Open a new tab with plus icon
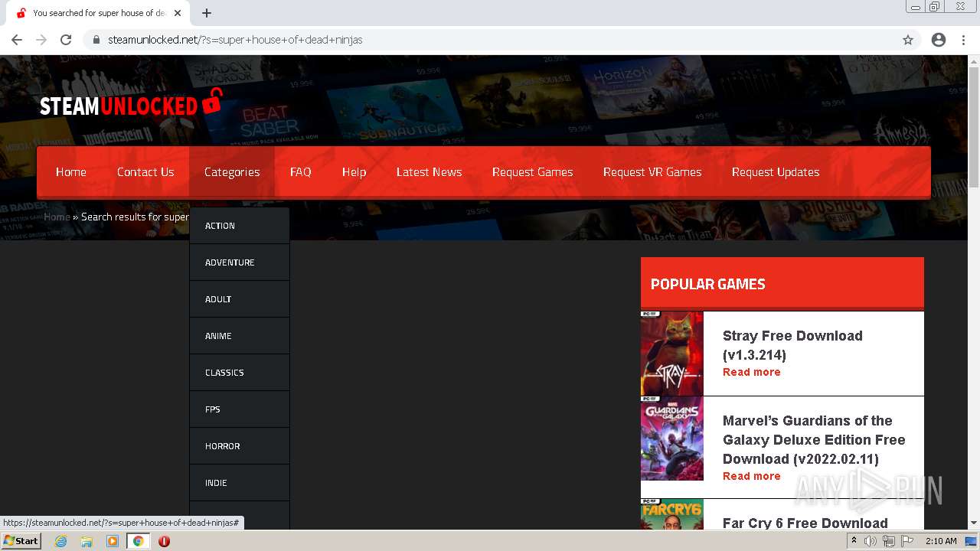This screenshot has width=980, height=551. (x=207, y=13)
